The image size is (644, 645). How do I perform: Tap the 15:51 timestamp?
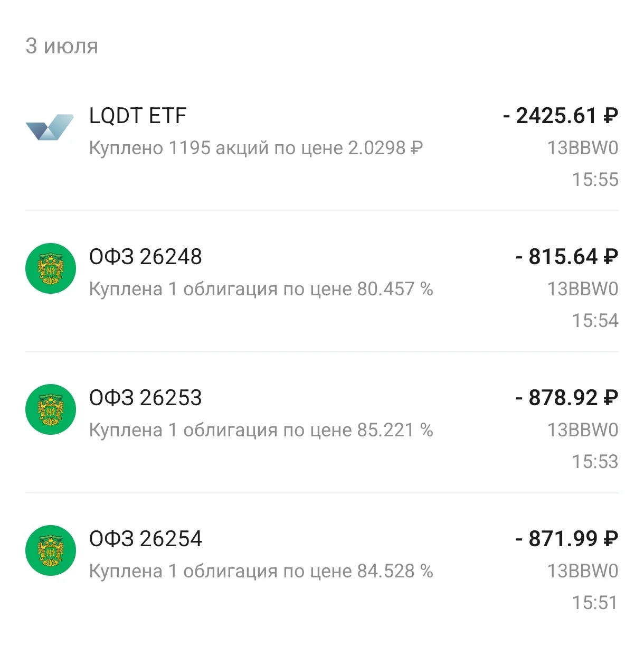[x=595, y=603]
